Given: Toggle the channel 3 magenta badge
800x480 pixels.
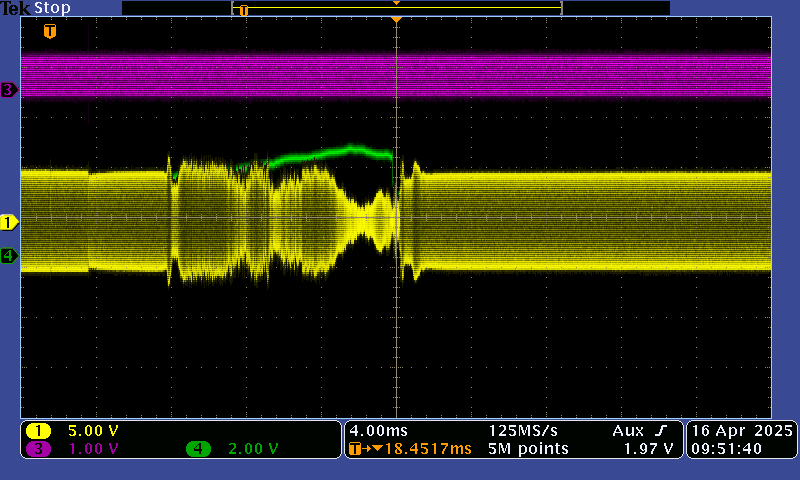Looking at the screenshot, I should pos(39,449).
